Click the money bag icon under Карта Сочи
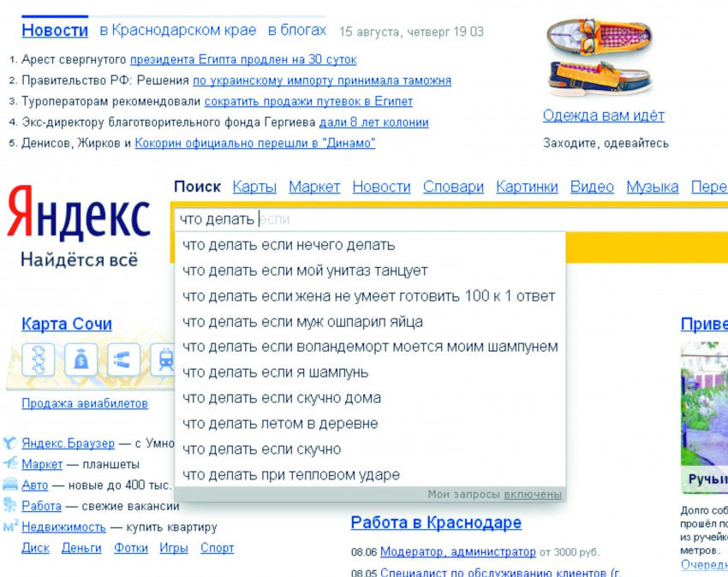 pyautogui.click(x=81, y=360)
